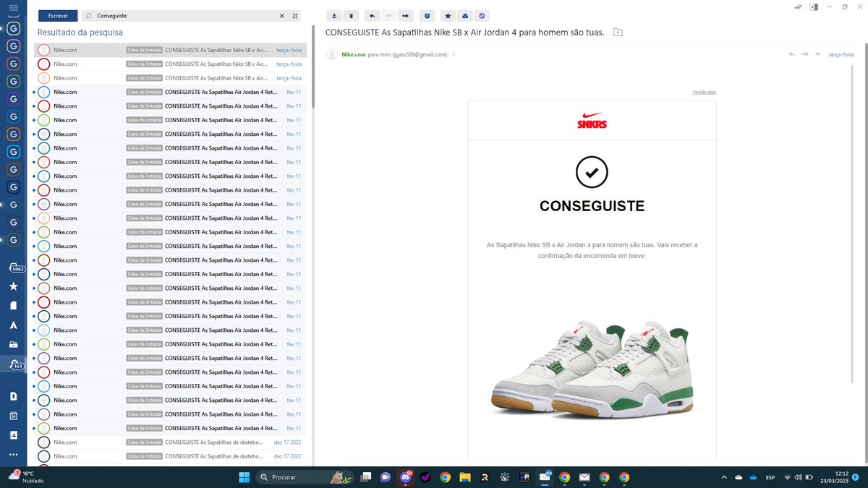Screen dimensions: 868x488
Task: Click the message list vertical scrollbar
Action: coord(313,67)
